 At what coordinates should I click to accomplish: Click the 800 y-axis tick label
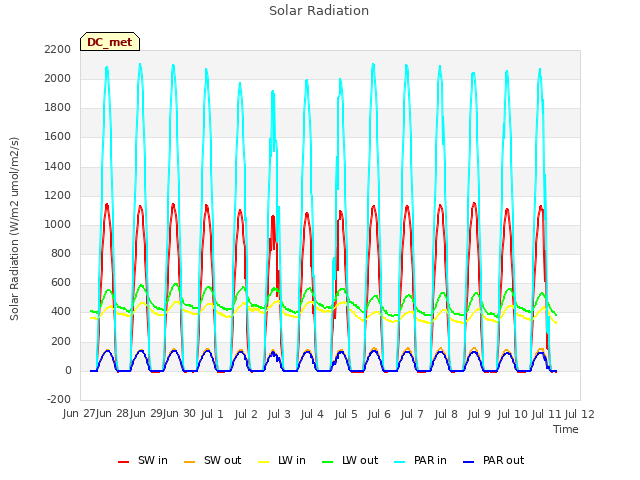point(61,253)
